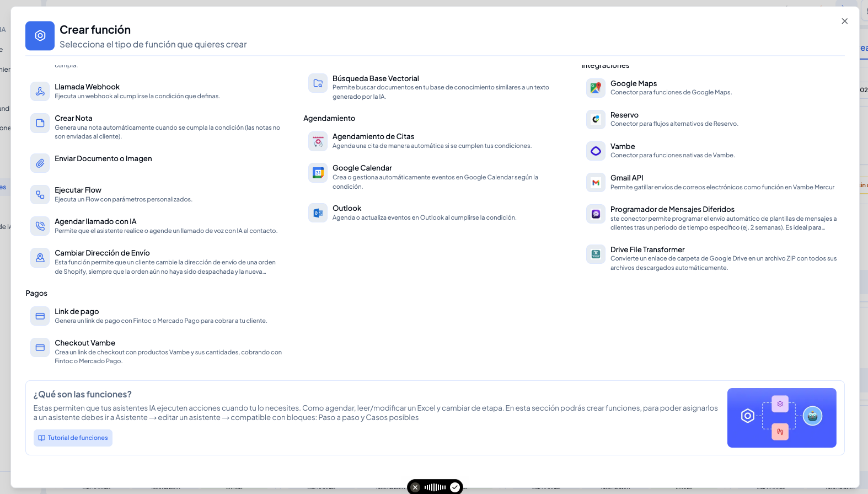Choose the Outlook integration icon
The width and height of the screenshot is (868, 494).
click(318, 213)
